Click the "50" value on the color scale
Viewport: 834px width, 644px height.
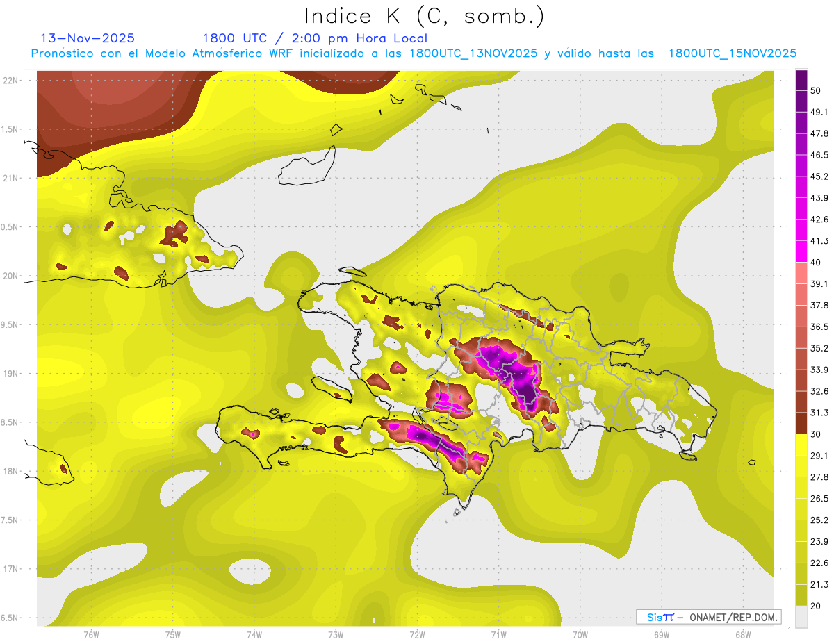tap(817, 90)
